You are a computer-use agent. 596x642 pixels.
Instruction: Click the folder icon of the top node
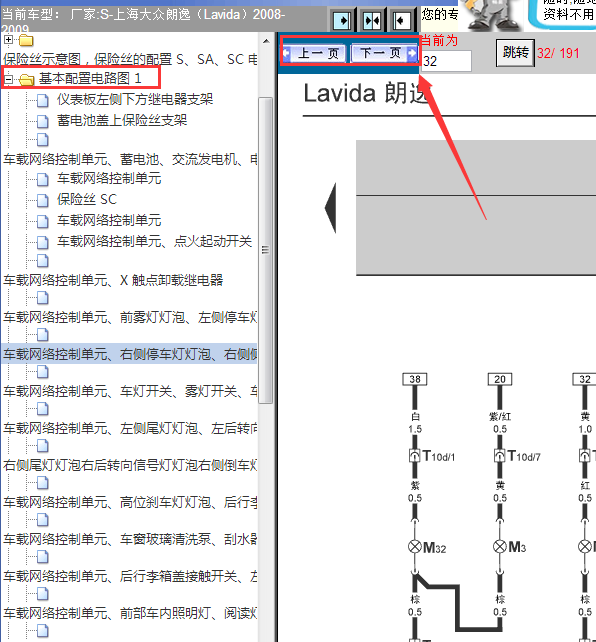(x=26, y=40)
